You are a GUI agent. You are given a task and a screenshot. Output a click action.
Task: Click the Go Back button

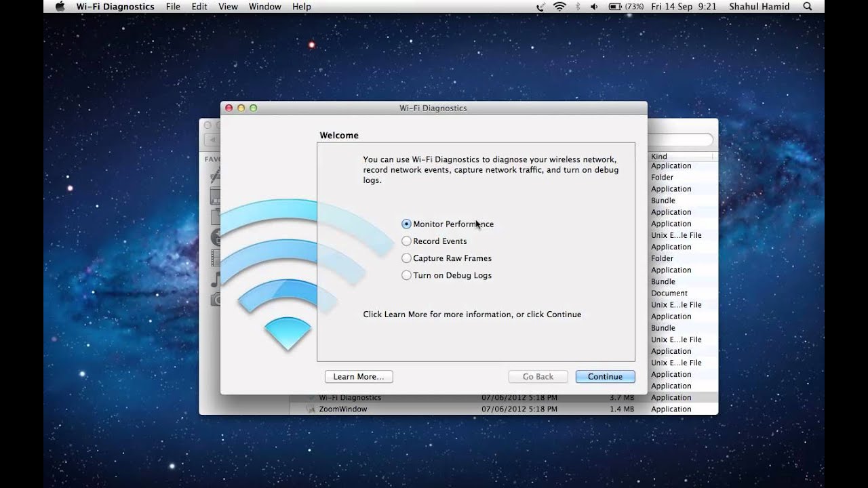coord(538,377)
